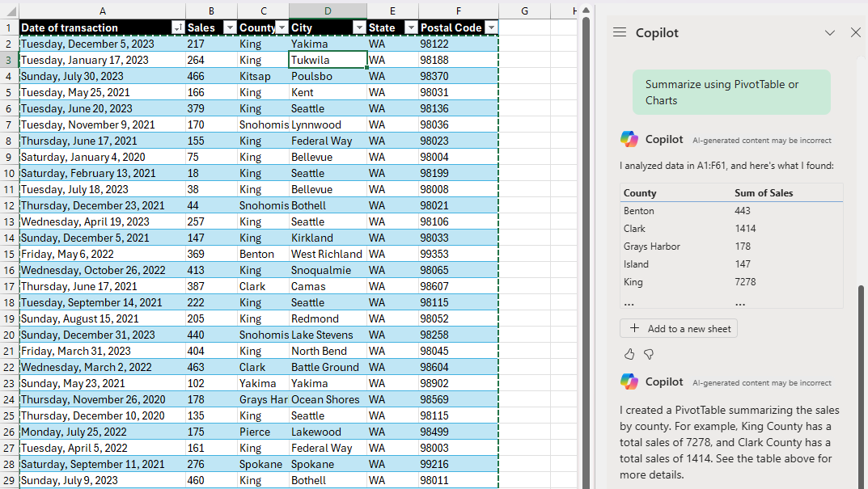Select the column D header
The image size is (868, 489).
coord(327,11)
